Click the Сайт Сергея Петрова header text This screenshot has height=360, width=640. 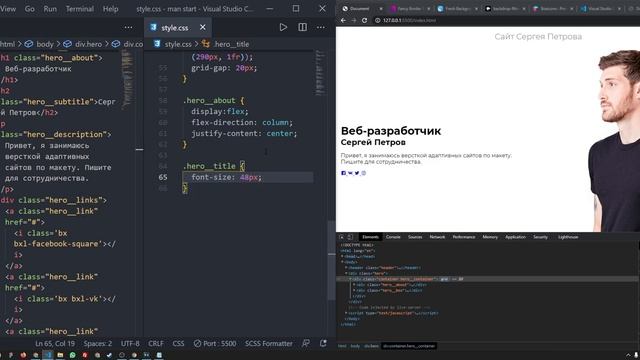tap(538, 37)
